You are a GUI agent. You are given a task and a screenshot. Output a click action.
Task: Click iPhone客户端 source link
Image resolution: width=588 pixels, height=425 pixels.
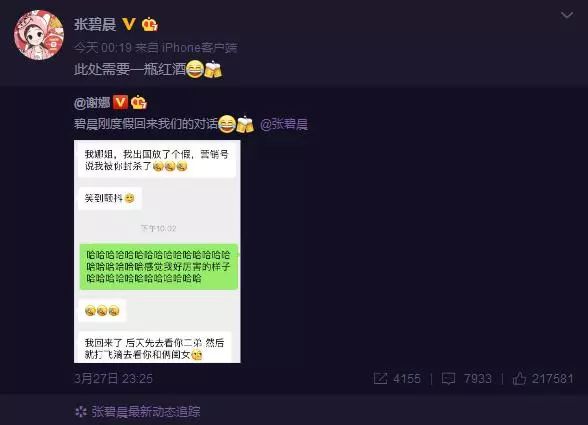[x=200, y=47]
